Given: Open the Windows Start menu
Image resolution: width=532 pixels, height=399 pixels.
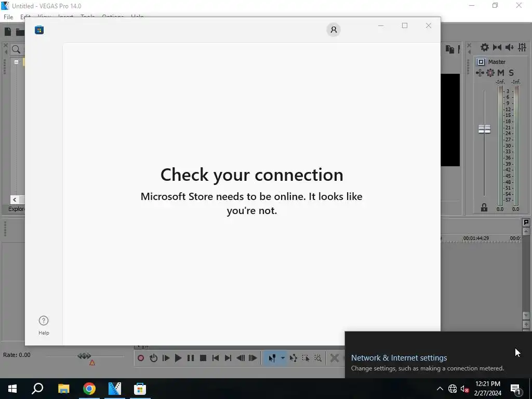Looking at the screenshot, I should (12, 389).
